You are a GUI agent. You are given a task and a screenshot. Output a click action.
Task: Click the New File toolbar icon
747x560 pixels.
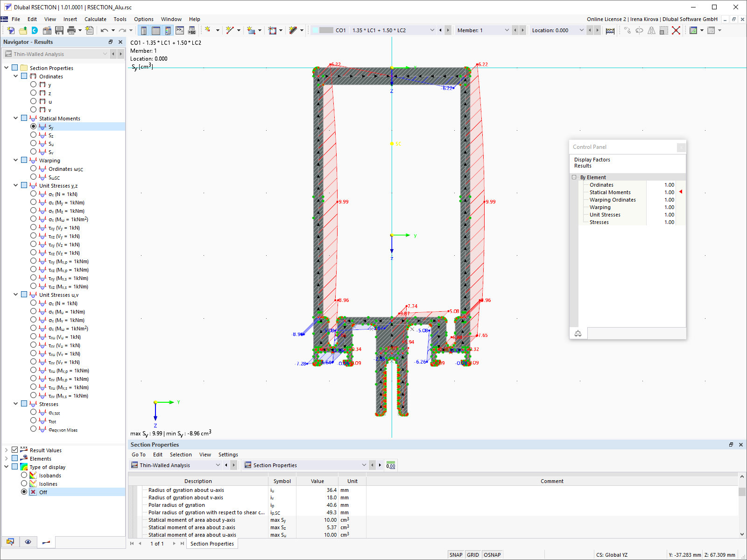[11, 30]
